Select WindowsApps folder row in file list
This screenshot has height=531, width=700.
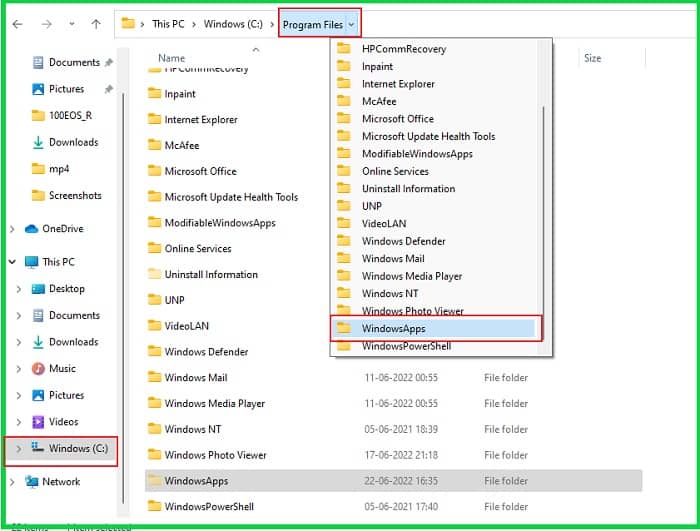[x=393, y=481]
